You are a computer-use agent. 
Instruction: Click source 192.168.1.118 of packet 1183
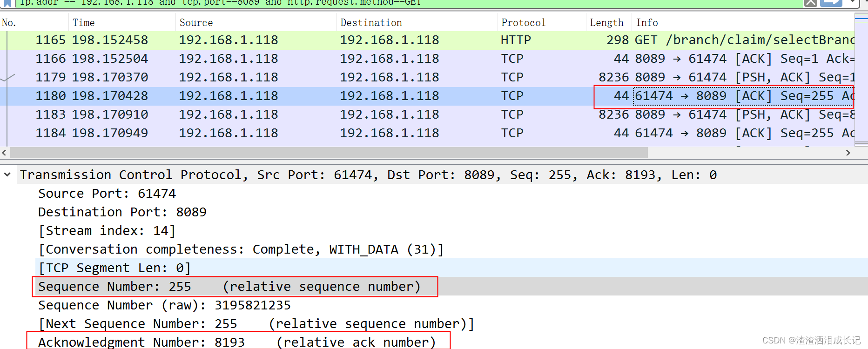tap(229, 115)
